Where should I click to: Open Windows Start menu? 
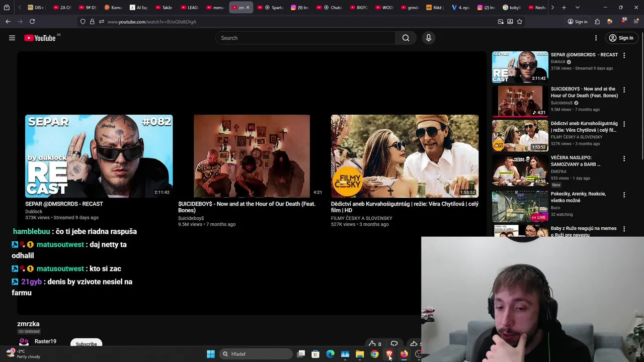point(211,354)
